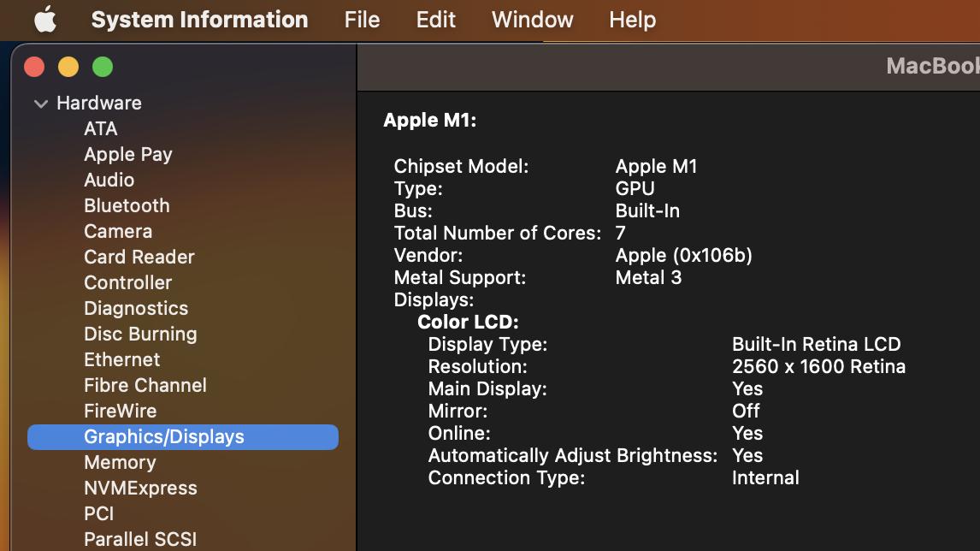Click the 'Displays:' label

point(434,300)
